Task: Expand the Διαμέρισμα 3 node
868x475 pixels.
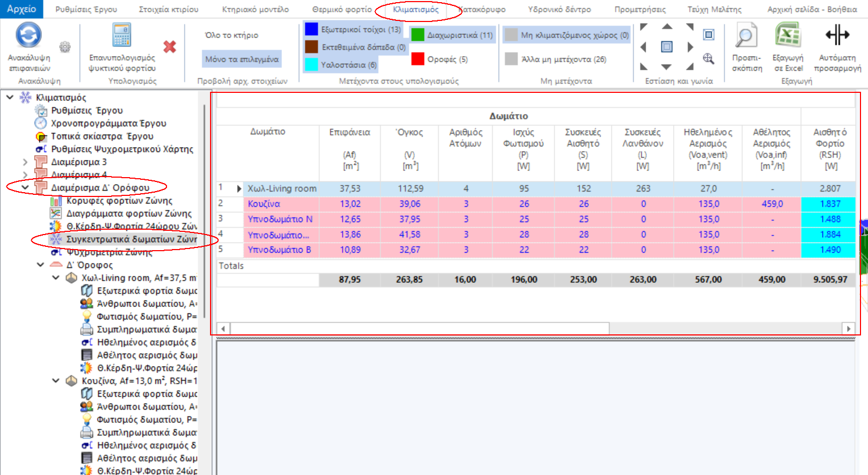Action: tap(25, 162)
